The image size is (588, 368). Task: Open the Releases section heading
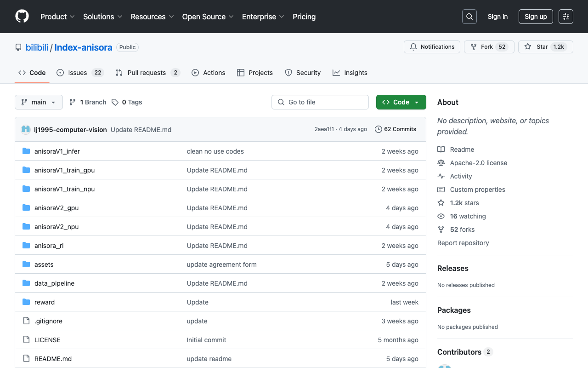click(x=453, y=268)
